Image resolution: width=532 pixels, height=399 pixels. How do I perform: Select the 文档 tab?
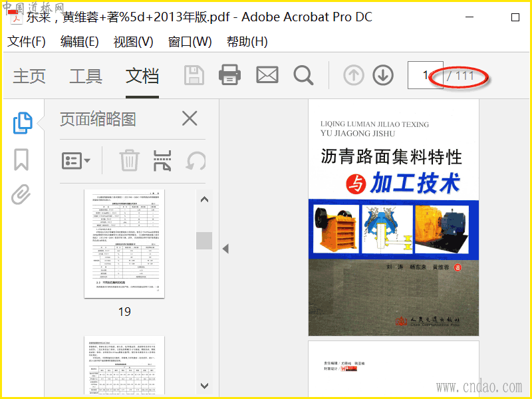pos(142,76)
